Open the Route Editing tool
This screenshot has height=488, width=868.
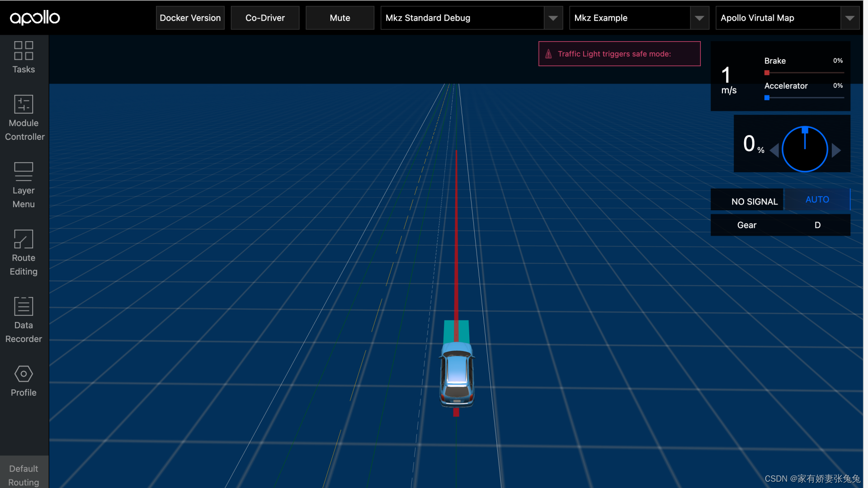(24, 252)
